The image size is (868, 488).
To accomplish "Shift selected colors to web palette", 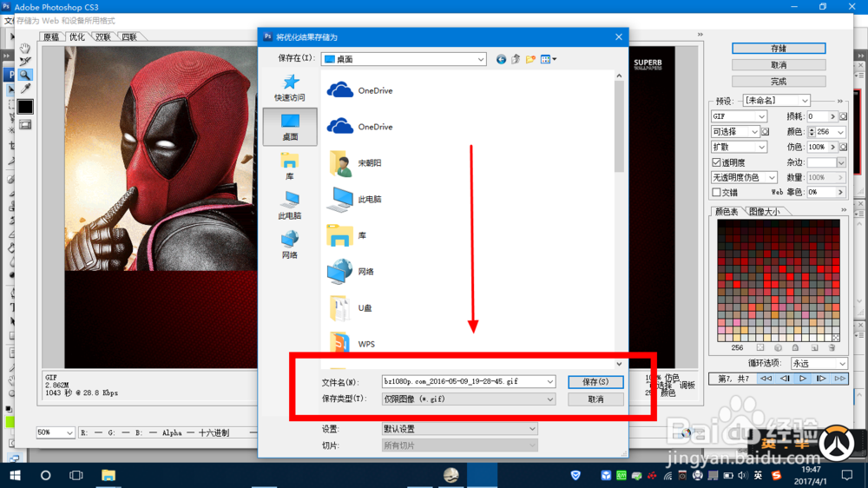I will coord(778,348).
